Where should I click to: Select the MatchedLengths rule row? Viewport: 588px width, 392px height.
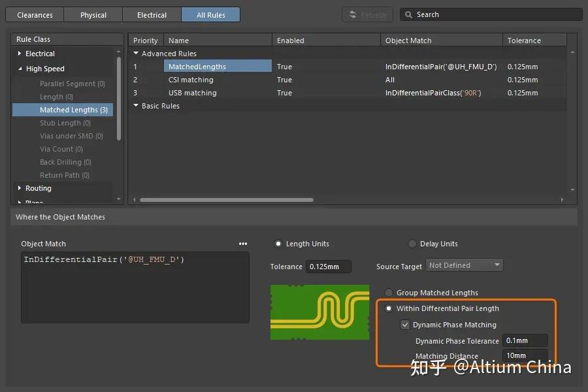coord(348,67)
